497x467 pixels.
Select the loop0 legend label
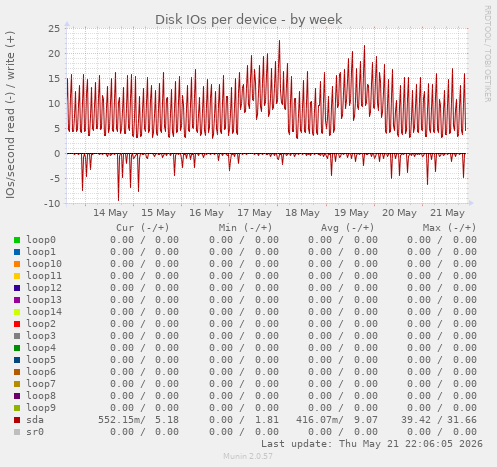pyautogui.click(x=41, y=240)
